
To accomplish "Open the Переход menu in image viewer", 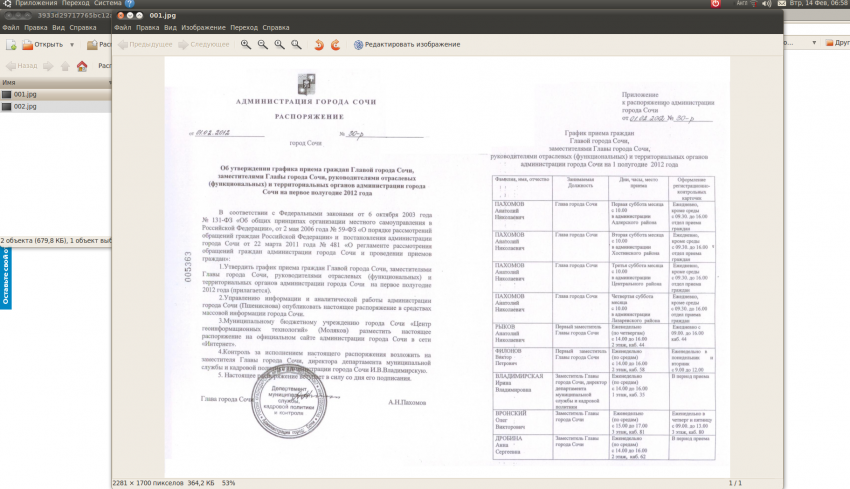I will pos(243,28).
